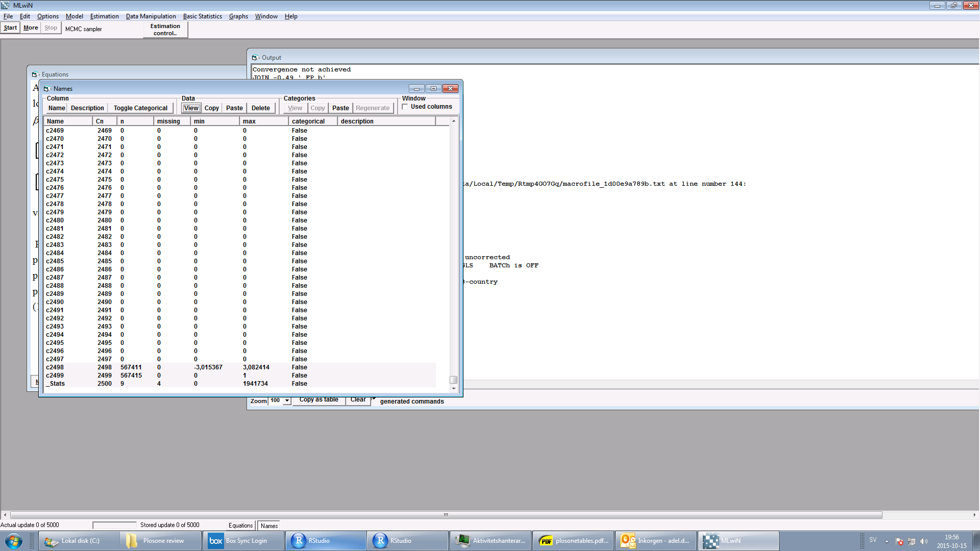The image size is (980, 551).
Task: Open the Inkorgen Outlook taskbar item
Action: pos(655,541)
